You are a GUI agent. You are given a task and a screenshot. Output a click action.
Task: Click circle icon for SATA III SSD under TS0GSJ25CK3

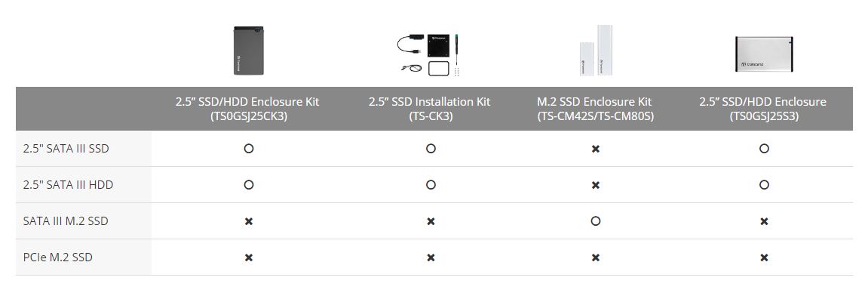point(249,149)
